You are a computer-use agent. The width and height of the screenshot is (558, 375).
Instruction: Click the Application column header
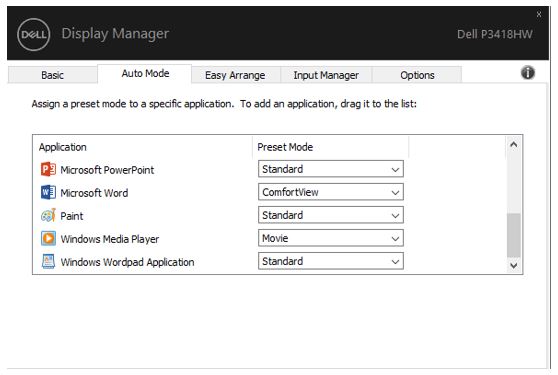tap(63, 147)
